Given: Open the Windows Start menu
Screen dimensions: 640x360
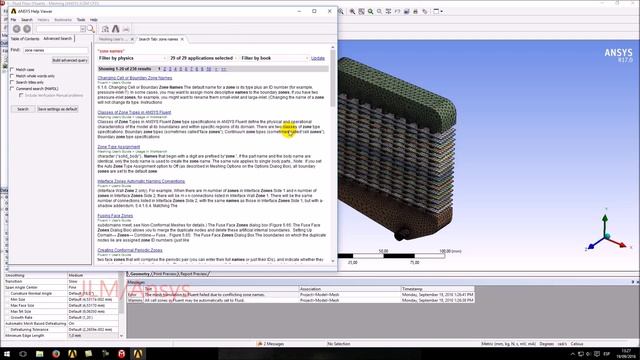Looking at the screenshot, I should click(7, 354).
